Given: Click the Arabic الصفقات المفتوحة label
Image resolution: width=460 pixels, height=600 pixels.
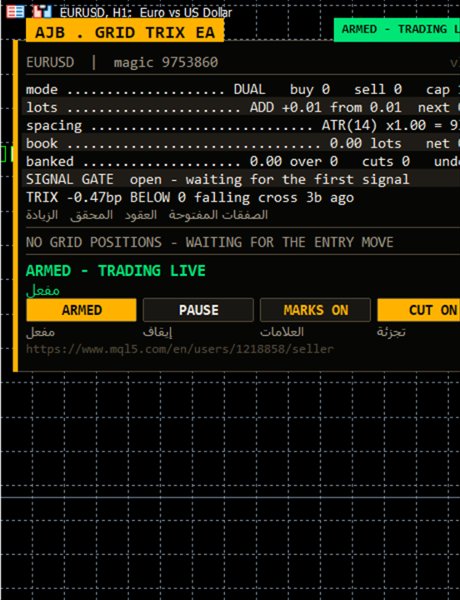Looking at the screenshot, I should point(218,215).
